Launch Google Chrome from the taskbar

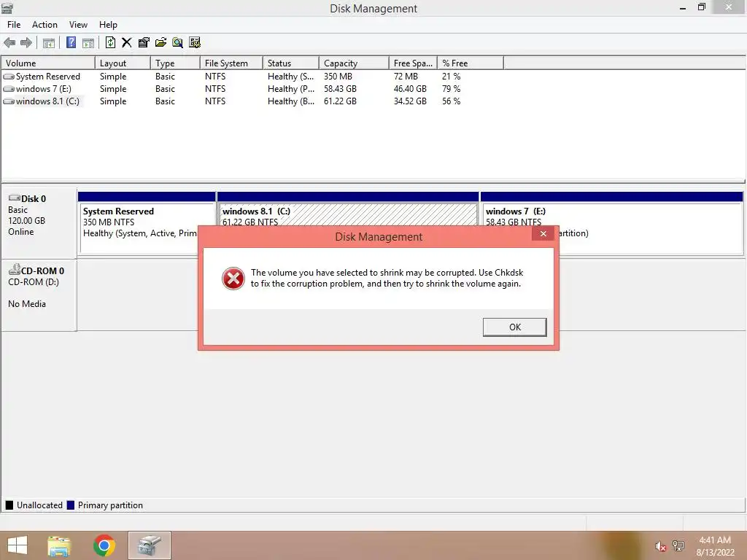point(104,545)
